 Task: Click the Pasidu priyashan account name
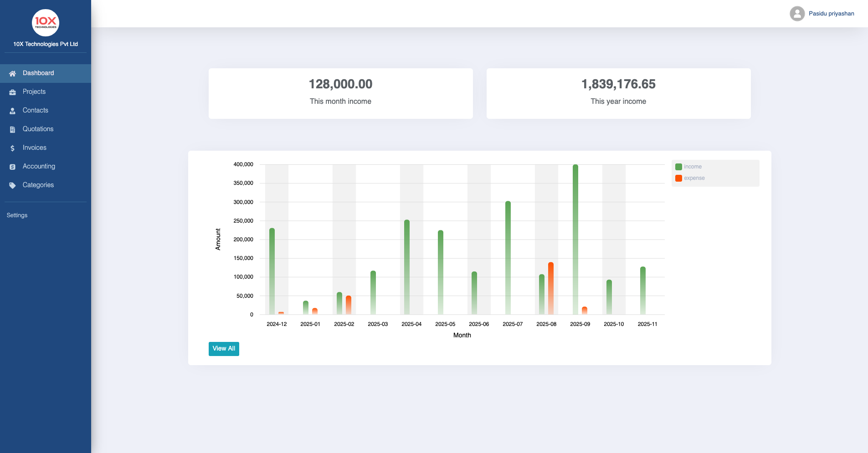point(831,13)
